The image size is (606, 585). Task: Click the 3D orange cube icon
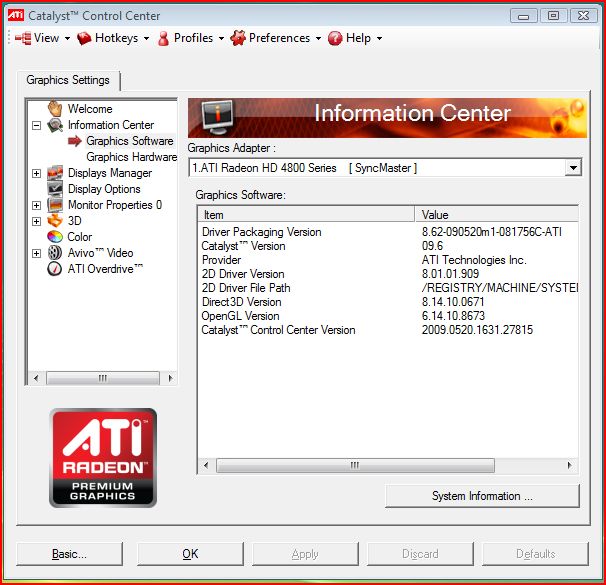pyautogui.click(x=55, y=221)
